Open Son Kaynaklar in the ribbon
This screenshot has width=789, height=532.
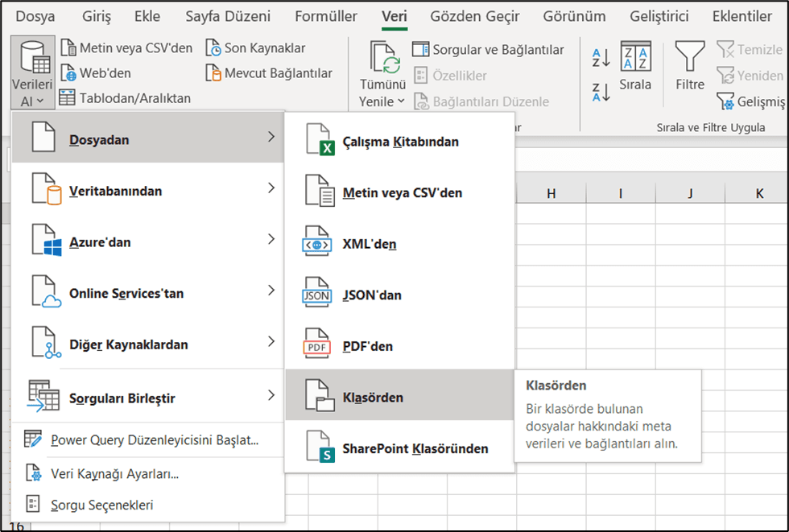[256, 48]
